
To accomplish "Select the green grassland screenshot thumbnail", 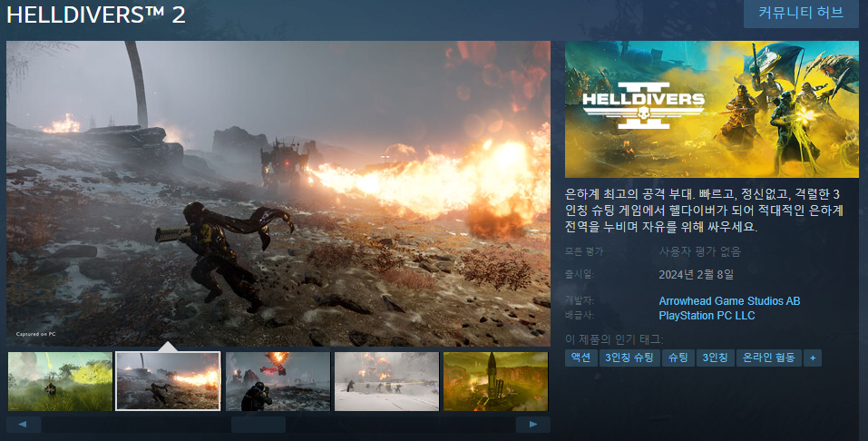I will click(60, 381).
